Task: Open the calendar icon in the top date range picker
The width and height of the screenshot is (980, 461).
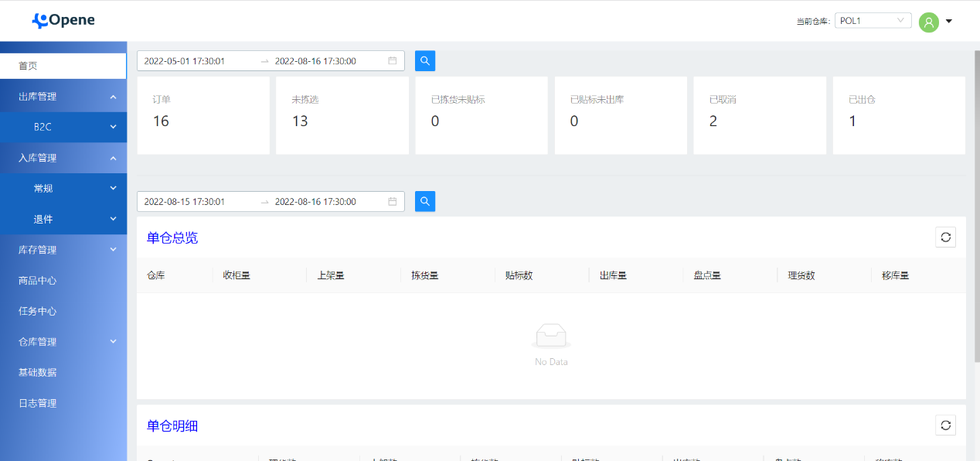Action: tap(393, 60)
